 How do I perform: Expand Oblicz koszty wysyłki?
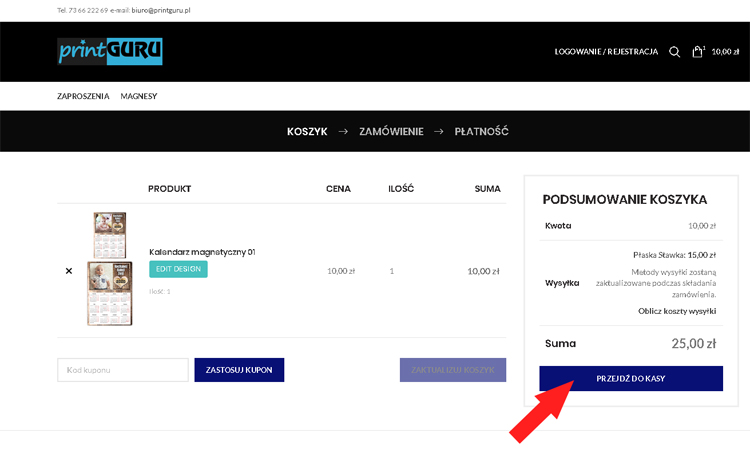pos(677,311)
